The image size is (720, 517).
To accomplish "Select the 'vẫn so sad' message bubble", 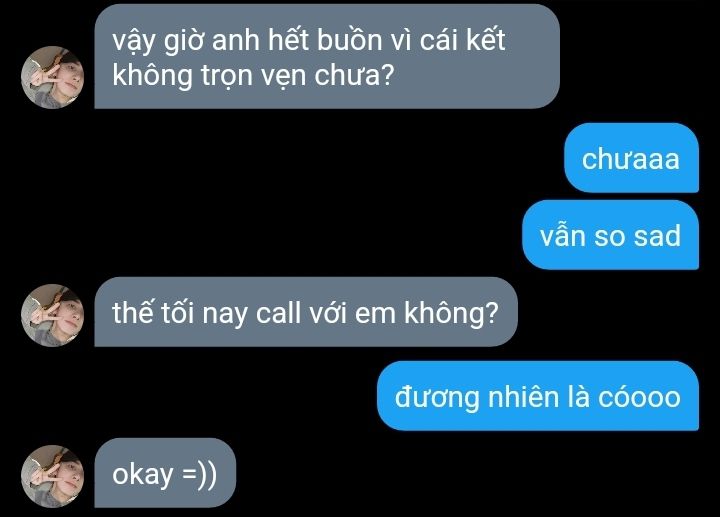I will click(x=611, y=235).
